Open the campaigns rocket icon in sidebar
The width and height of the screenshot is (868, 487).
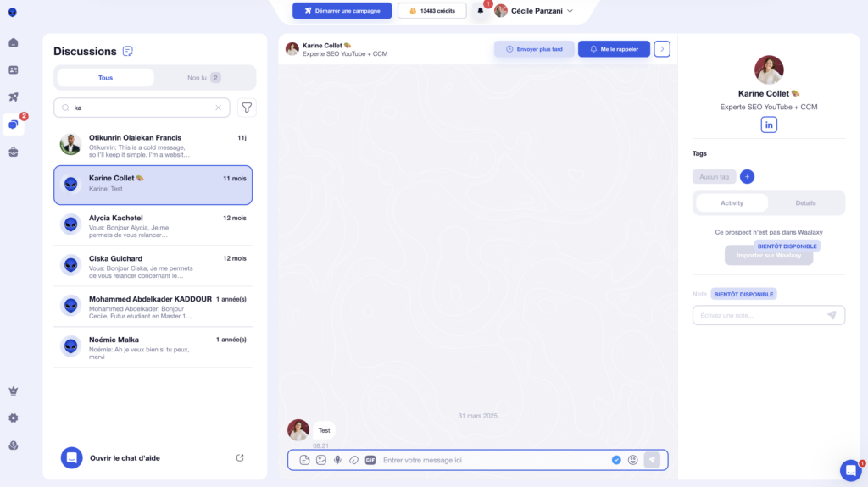(x=13, y=97)
